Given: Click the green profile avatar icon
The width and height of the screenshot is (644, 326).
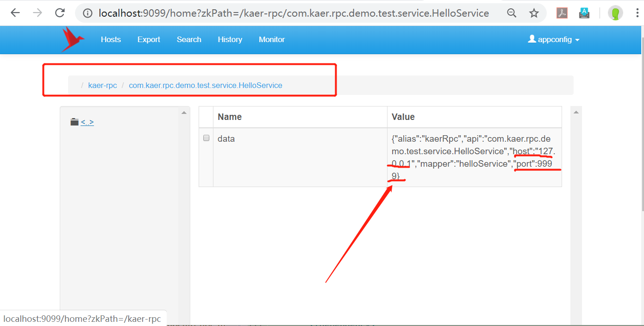Looking at the screenshot, I should [615, 13].
